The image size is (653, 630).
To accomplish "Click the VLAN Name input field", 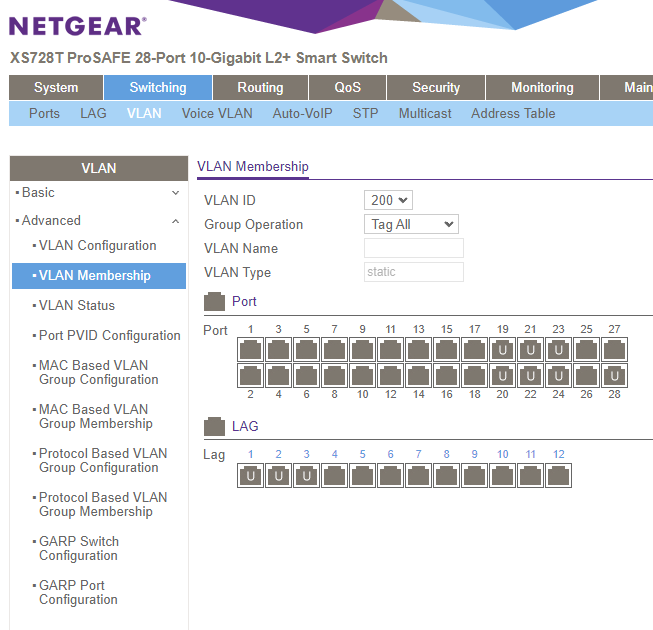I will click(x=414, y=248).
